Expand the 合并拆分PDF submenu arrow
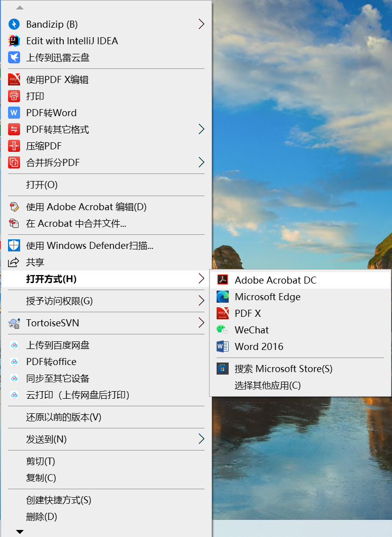This screenshot has height=537, width=392. pos(202,162)
